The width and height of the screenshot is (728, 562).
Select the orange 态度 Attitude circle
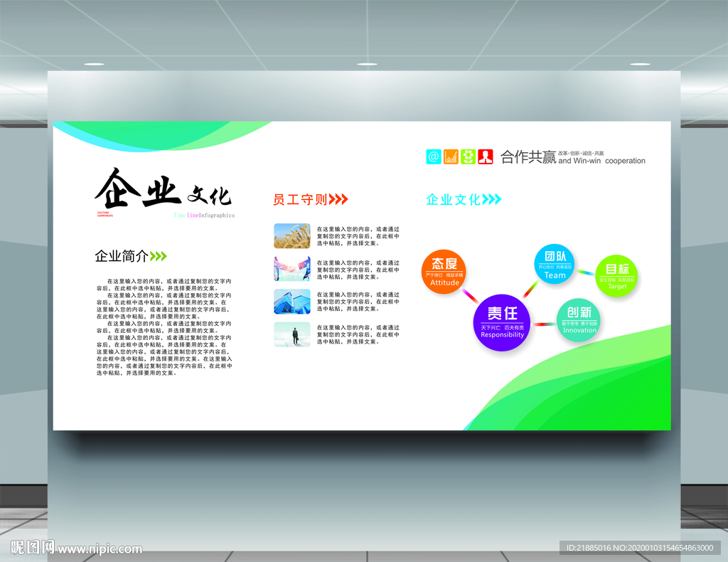click(x=444, y=272)
